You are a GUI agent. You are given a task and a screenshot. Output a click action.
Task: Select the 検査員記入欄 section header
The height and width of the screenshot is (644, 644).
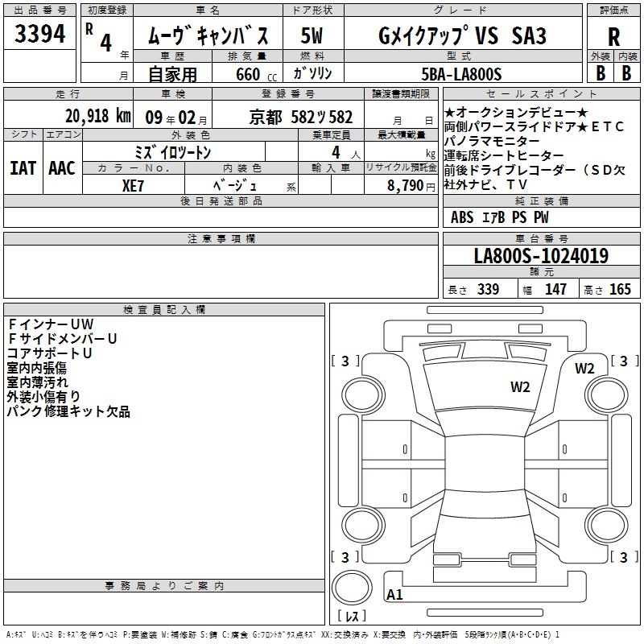click(164, 310)
